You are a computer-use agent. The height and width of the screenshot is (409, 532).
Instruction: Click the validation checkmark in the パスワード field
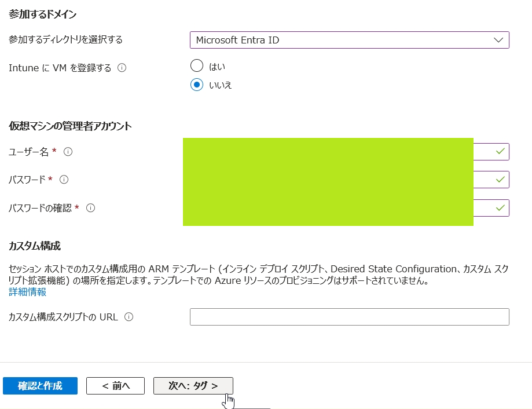pos(500,180)
